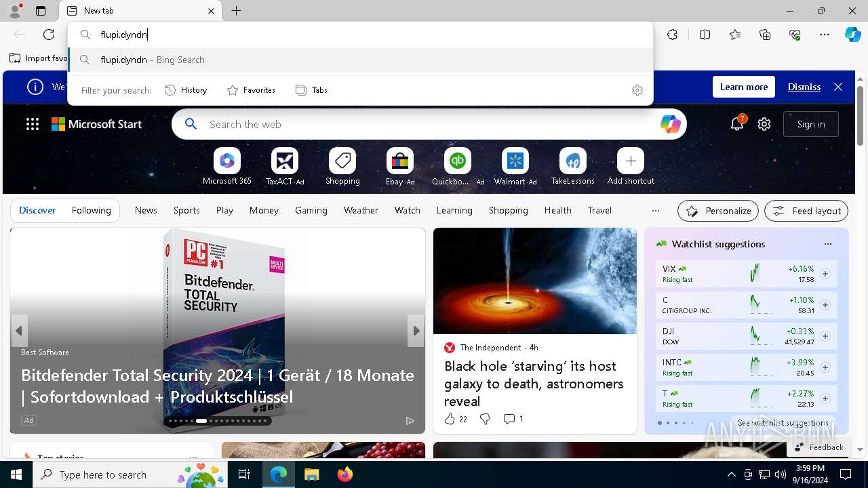The image size is (868, 488).
Task: Refresh the current page
Action: click(x=49, y=35)
